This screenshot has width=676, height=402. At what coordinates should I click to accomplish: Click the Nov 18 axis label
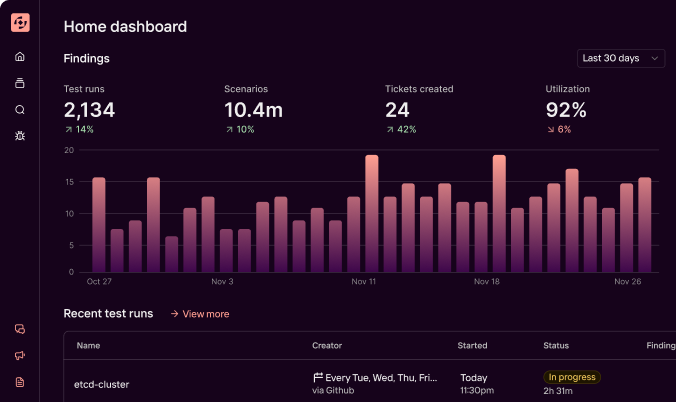[487, 282]
